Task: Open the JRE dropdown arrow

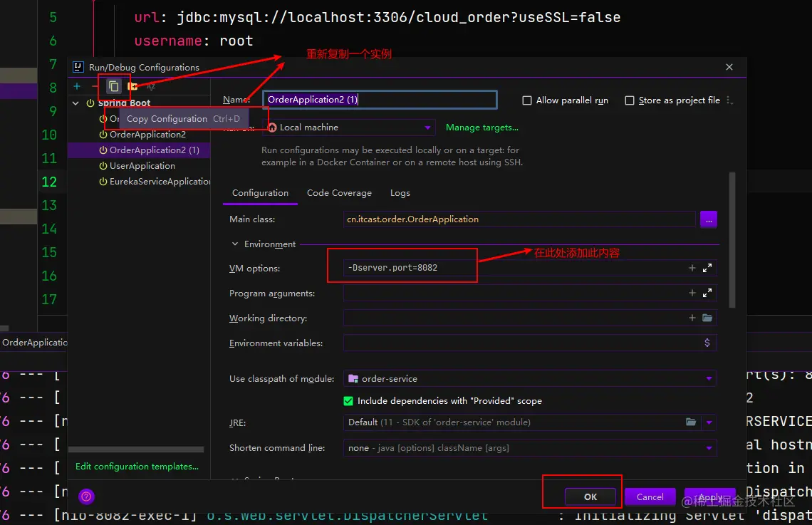Action: [x=709, y=422]
